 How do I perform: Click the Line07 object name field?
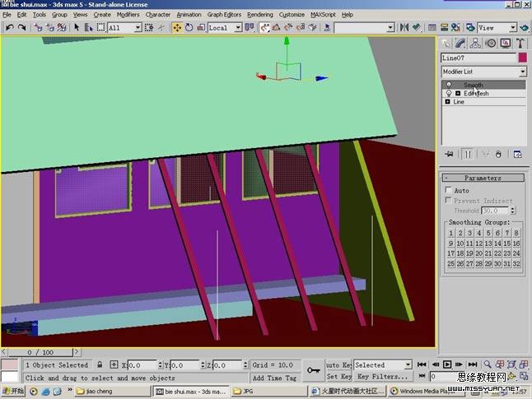click(x=478, y=58)
